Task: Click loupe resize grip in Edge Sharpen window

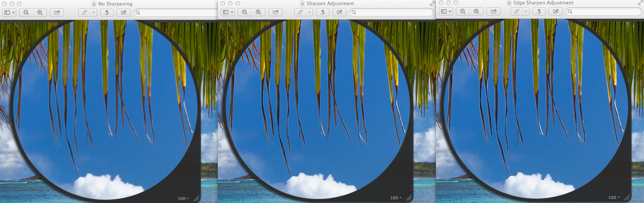Action: point(627,197)
